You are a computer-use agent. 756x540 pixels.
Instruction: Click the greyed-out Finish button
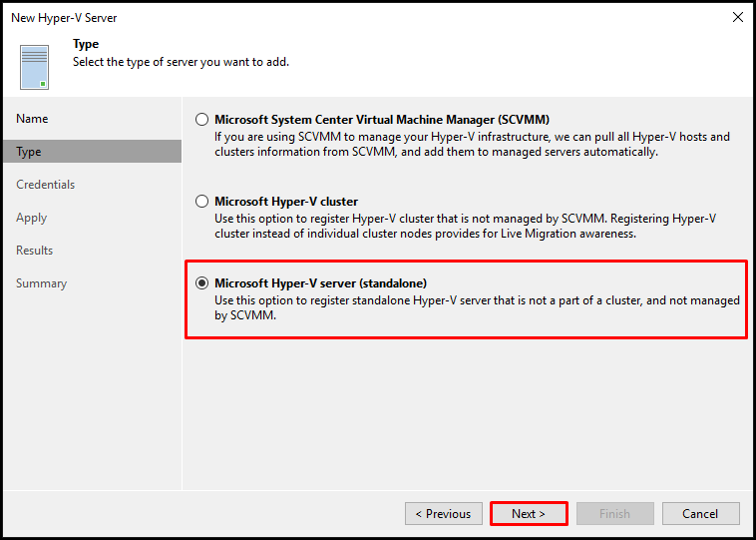[614, 514]
